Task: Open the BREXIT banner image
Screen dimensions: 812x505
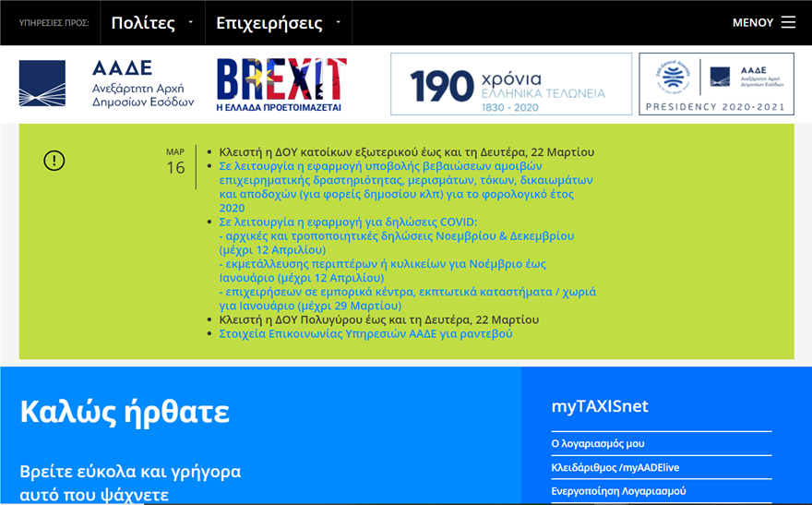Action: (x=281, y=84)
